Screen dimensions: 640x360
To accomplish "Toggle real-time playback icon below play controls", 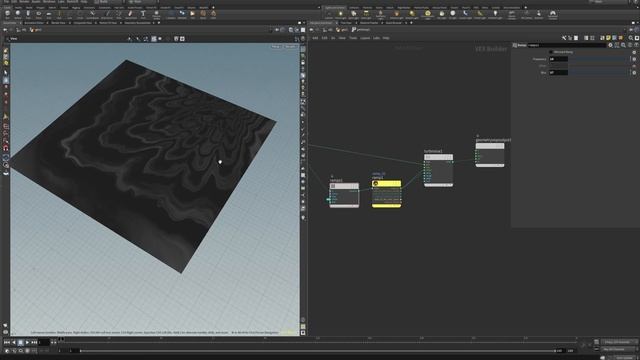I will 7,351.
